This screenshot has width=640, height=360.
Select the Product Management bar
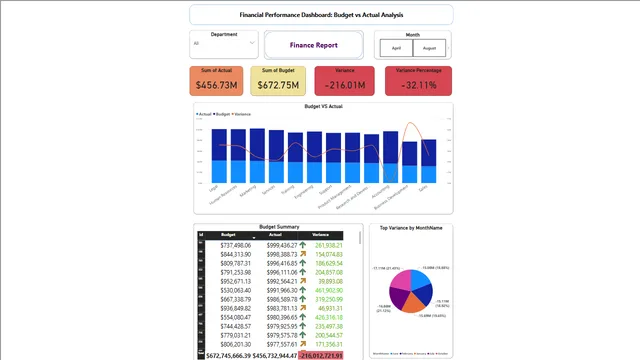click(x=352, y=158)
